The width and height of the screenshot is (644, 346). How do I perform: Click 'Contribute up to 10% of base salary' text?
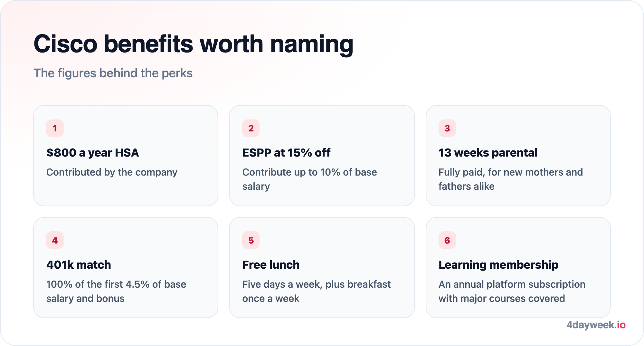[x=309, y=179]
